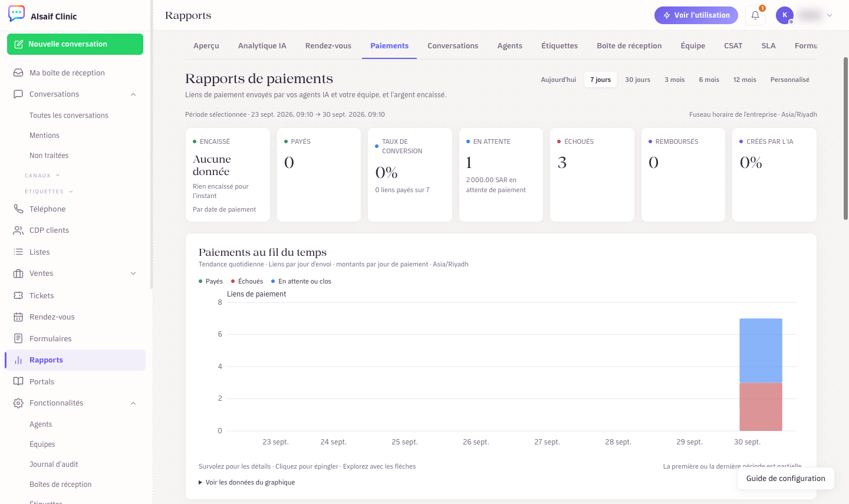Select the 30 jours time range
This screenshot has height=504, width=849.
pyautogui.click(x=638, y=80)
